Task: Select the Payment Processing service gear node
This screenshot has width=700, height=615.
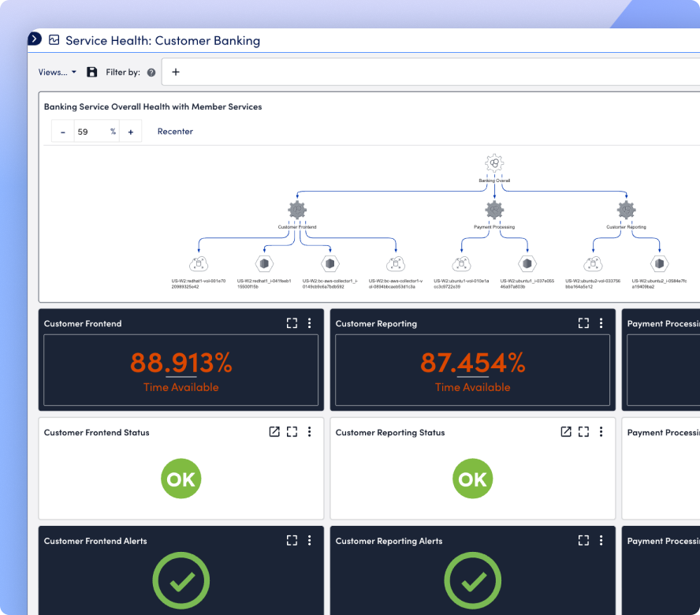Action: (494, 210)
